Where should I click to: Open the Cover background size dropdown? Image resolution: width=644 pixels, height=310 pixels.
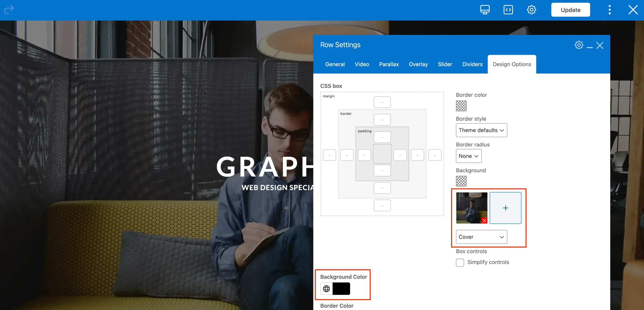(x=481, y=237)
